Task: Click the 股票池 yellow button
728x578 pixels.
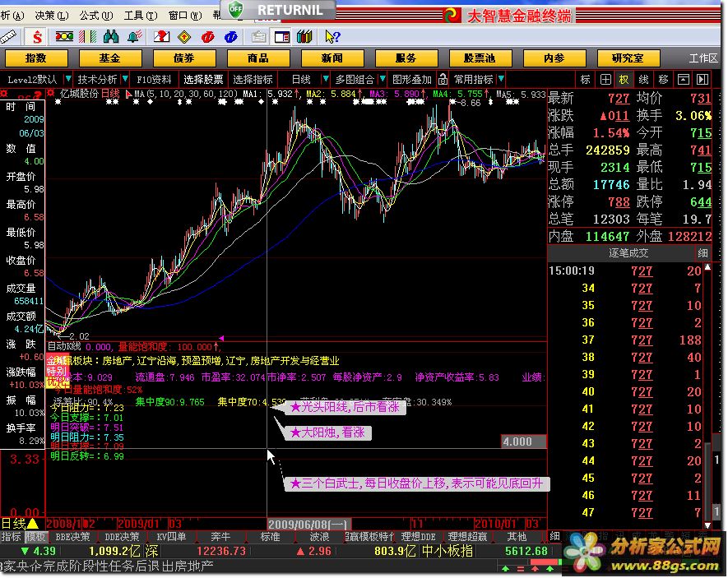Action: pyautogui.click(x=480, y=58)
